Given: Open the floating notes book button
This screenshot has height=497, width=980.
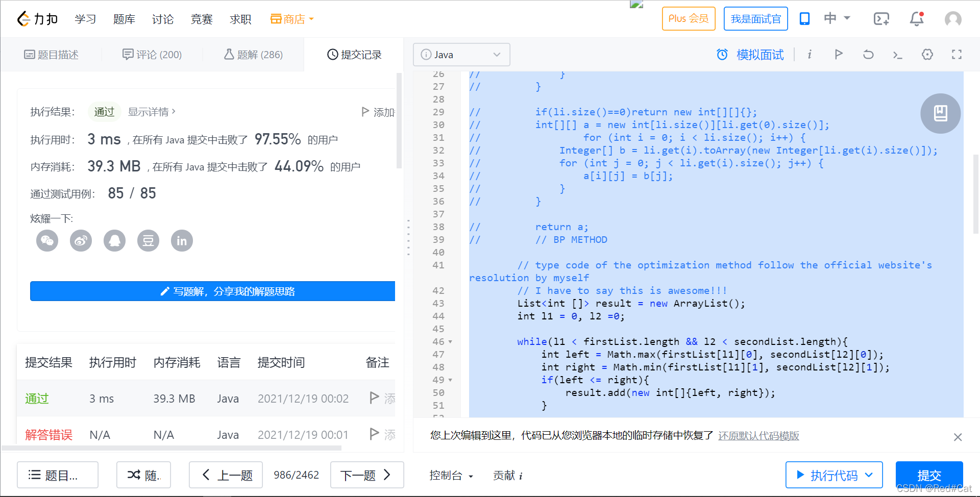Looking at the screenshot, I should coord(941,113).
